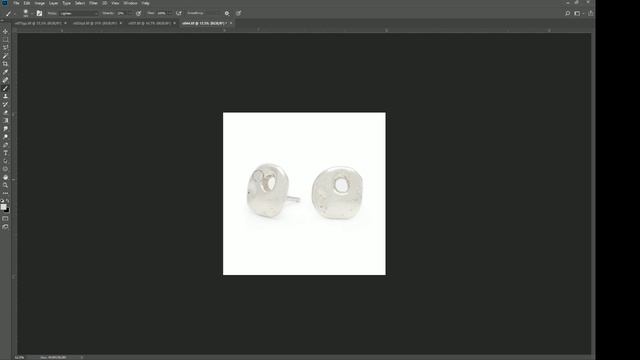The image size is (640, 360).
Task: Open the File menu
Action: 16,3
